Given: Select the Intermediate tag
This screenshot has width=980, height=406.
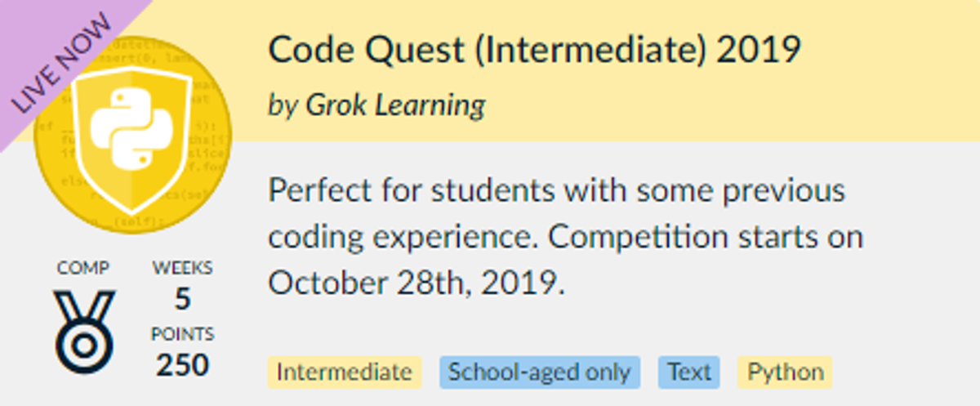Looking at the screenshot, I should tap(344, 373).
